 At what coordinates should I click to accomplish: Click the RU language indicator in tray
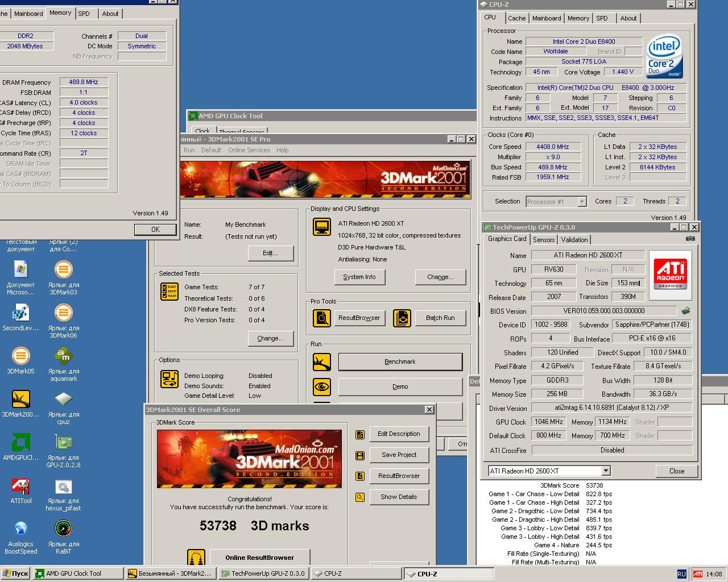point(681,574)
